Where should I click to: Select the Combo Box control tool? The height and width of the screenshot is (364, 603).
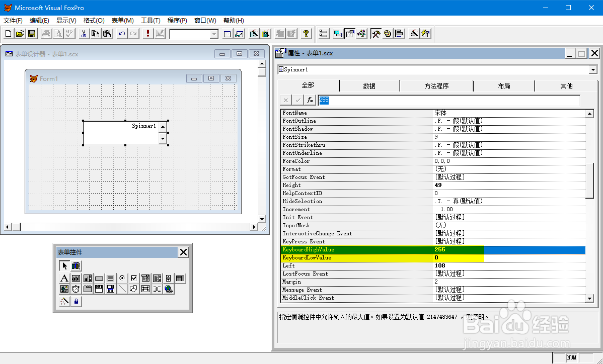pyautogui.click(x=145, y=279)
